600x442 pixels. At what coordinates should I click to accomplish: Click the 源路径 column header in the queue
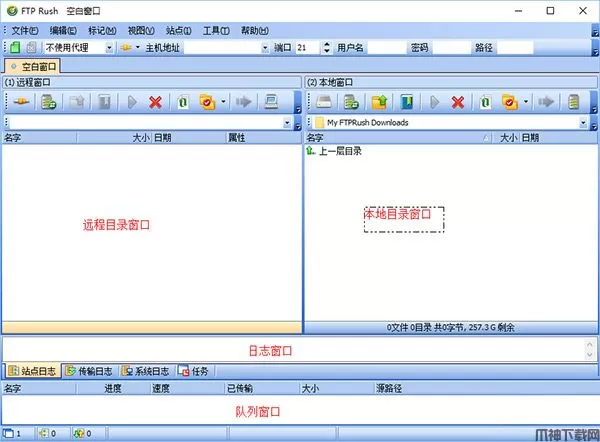[x=486, y=389]
